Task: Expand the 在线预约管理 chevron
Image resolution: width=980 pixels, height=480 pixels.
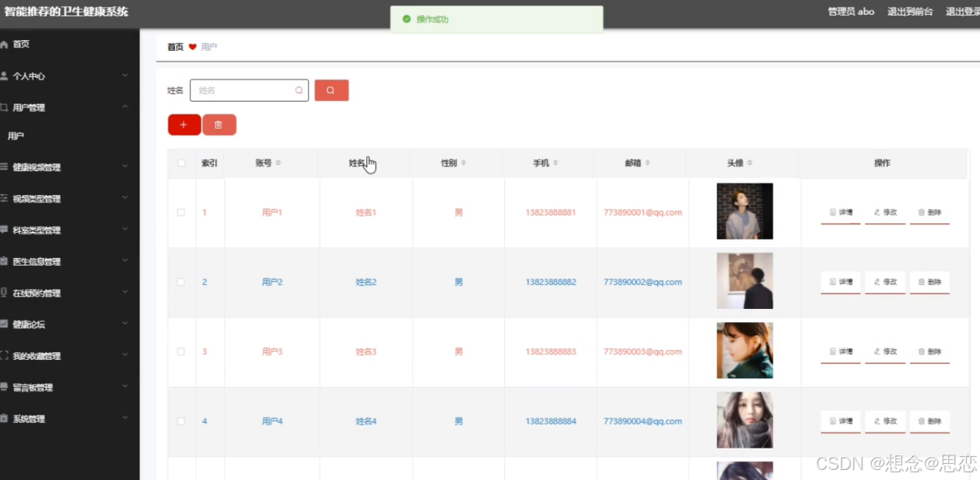Action: click(125, 293)
